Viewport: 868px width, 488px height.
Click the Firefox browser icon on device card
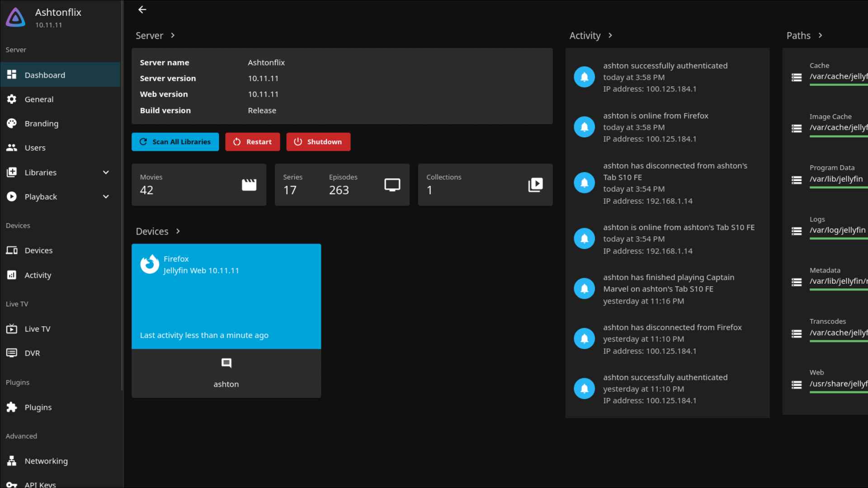click(x=150, y=264)
